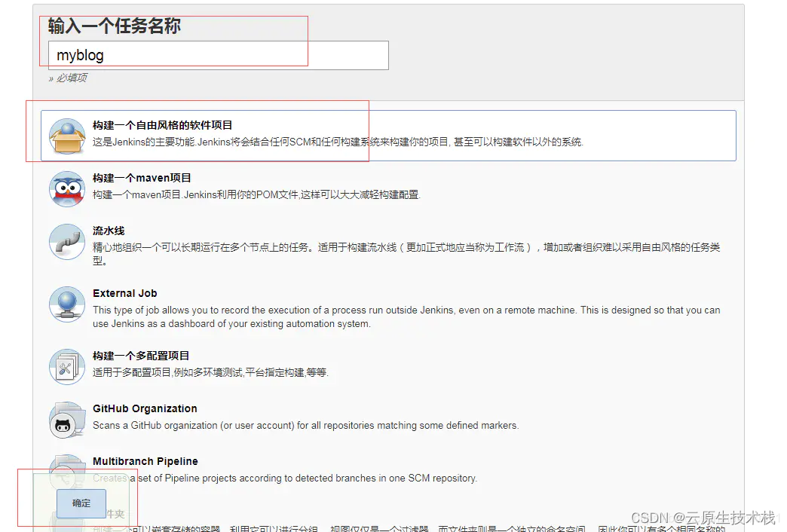Select the freestyle project box icon
Viewport: 787px width, 532px height.
point(67,136)
